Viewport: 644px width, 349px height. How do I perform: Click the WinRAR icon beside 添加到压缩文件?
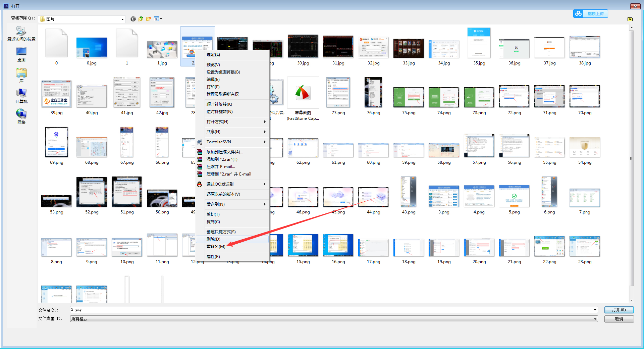click(200, 152)
